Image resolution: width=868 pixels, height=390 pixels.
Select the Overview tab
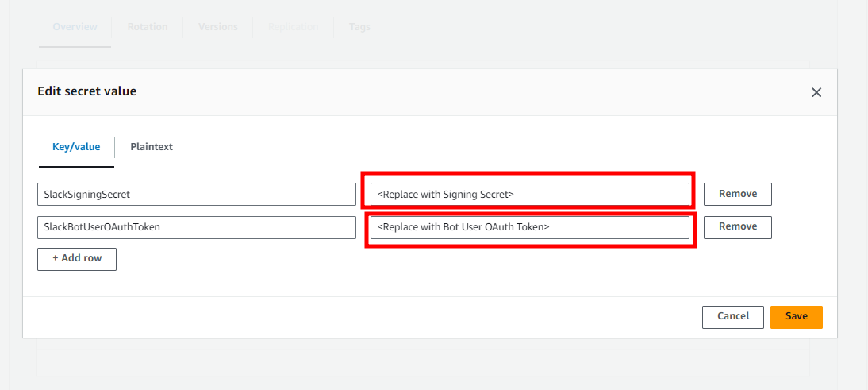click(75, 27)
